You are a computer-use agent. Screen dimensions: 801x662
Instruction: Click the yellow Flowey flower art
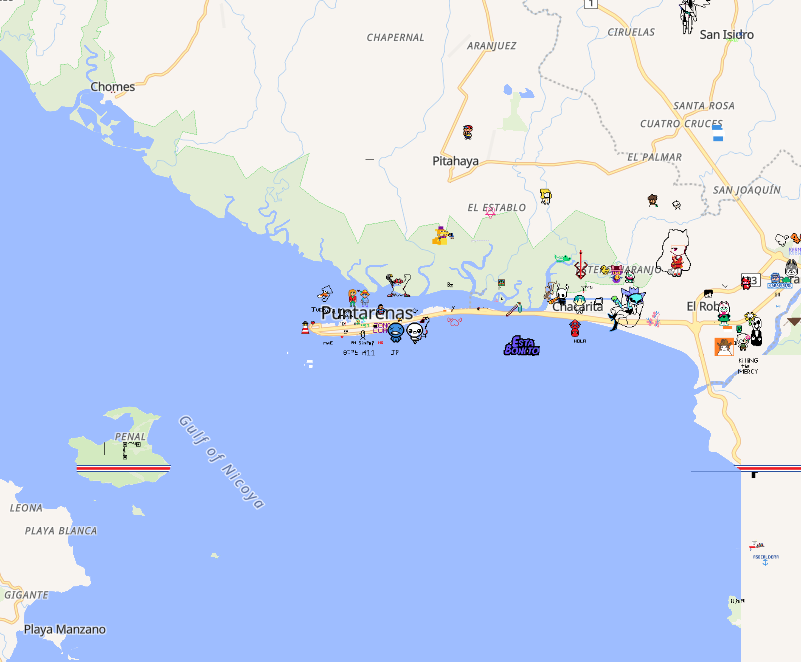[x=749, y=319]
